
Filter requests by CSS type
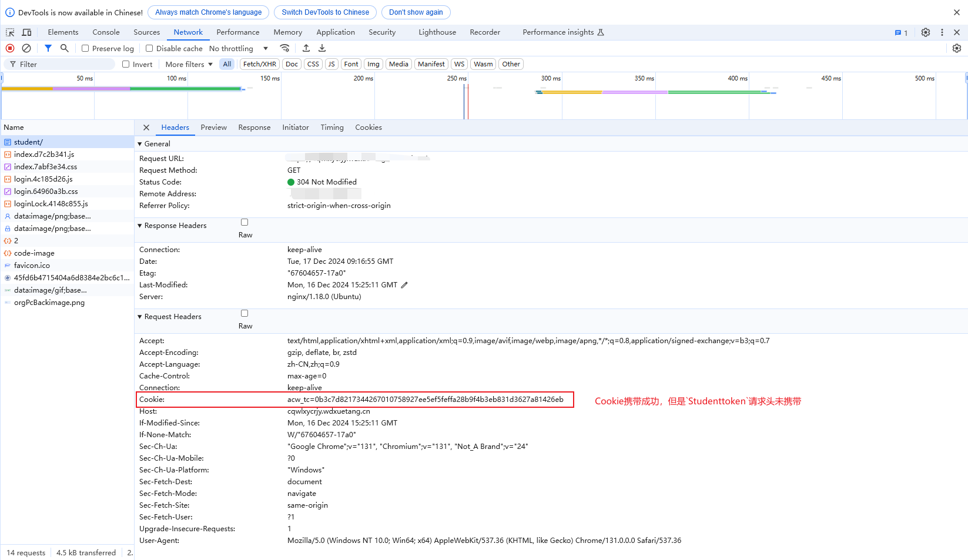pyautogui.click(x=313, y=64)
